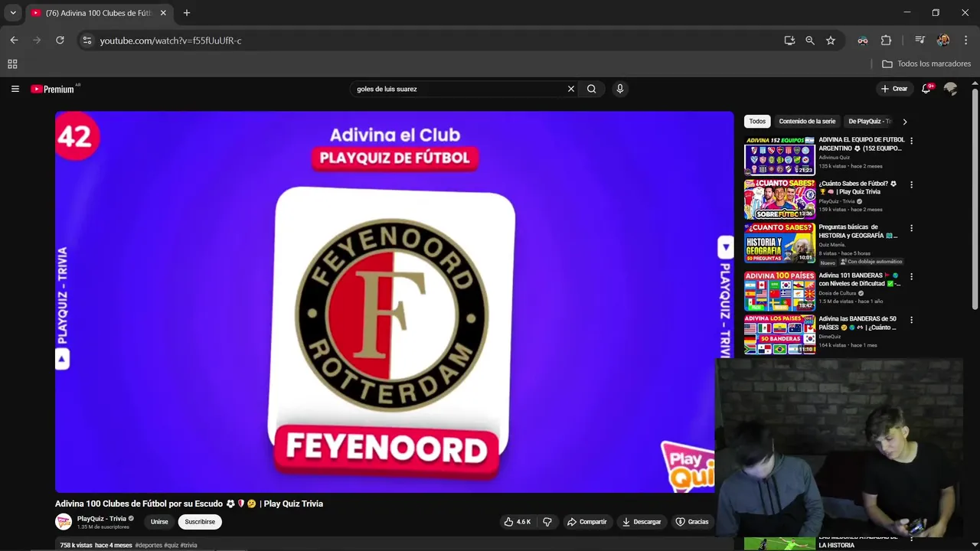Install or cast icon in address bar
980x551 pixels.
point(789,41)
